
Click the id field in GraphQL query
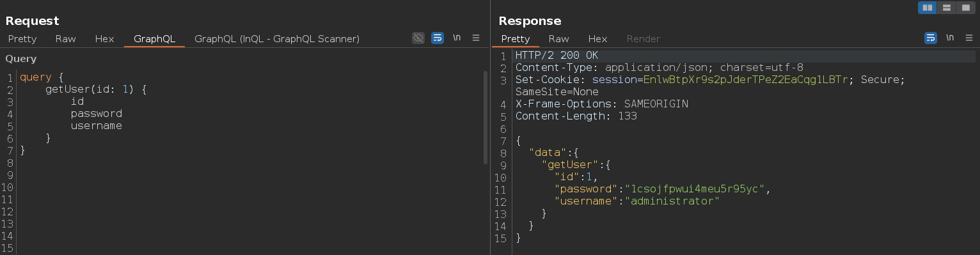click(77, 102)
